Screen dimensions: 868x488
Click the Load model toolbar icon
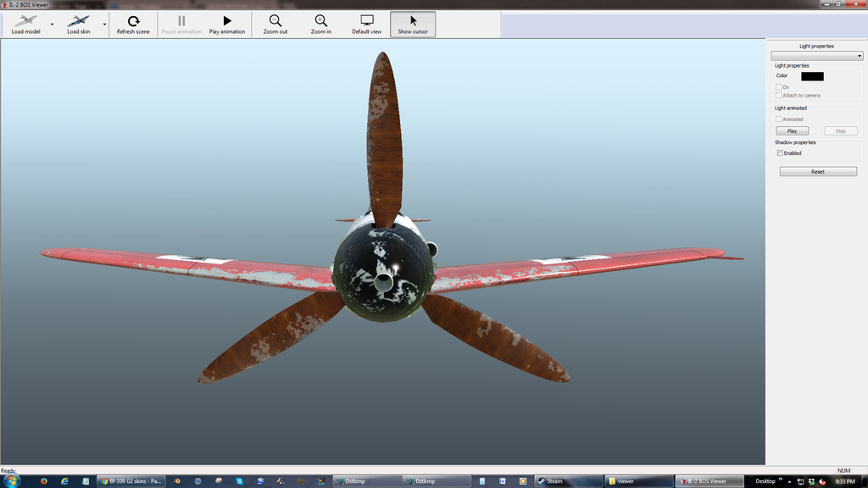point(25,21)
